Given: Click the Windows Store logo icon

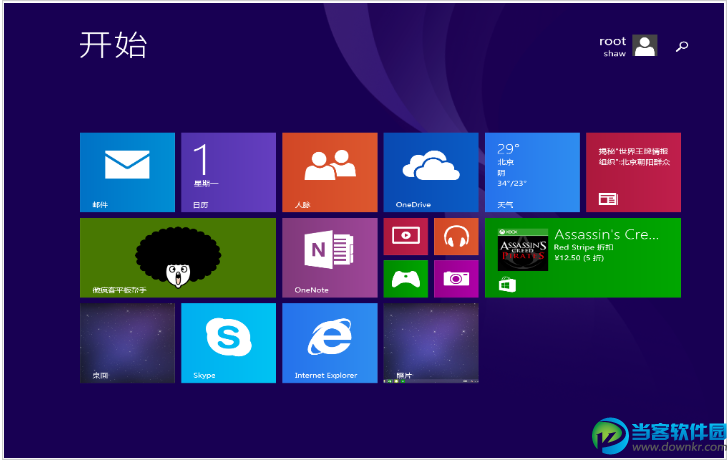Looking at the screenshot, I should tap(507, 285).
